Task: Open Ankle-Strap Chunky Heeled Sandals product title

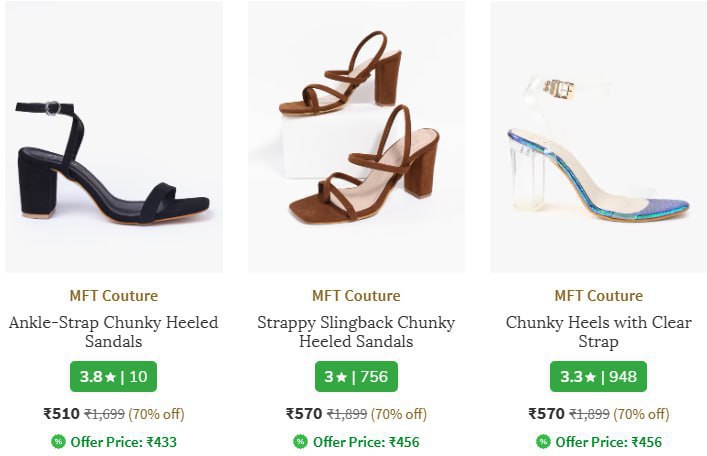Action: click(x=114, y=332)
